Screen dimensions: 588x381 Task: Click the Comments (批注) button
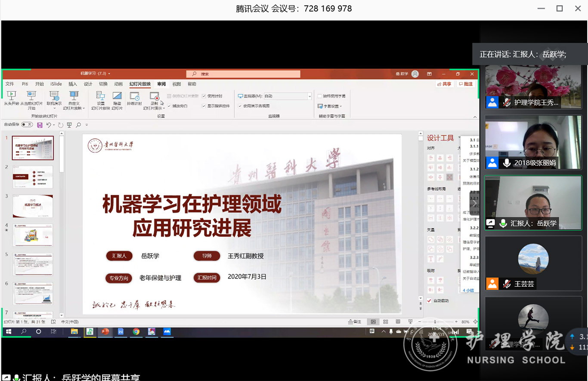point(466,84)
